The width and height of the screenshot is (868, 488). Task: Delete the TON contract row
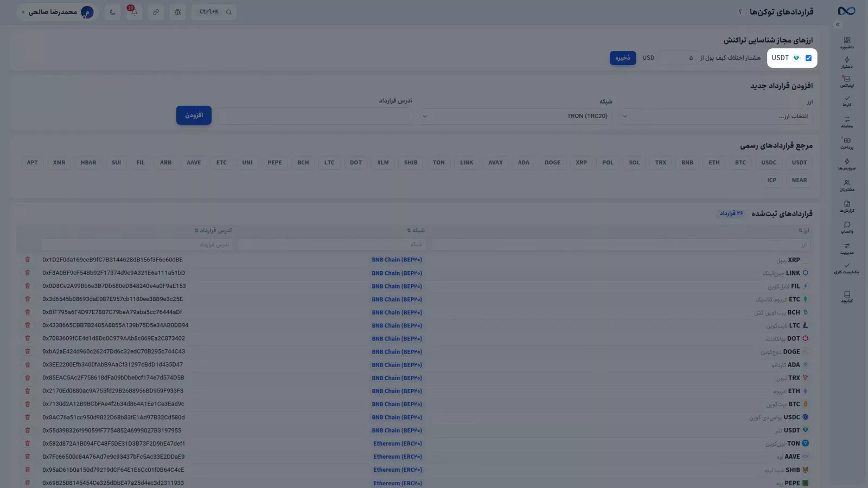tap(28, 444)
